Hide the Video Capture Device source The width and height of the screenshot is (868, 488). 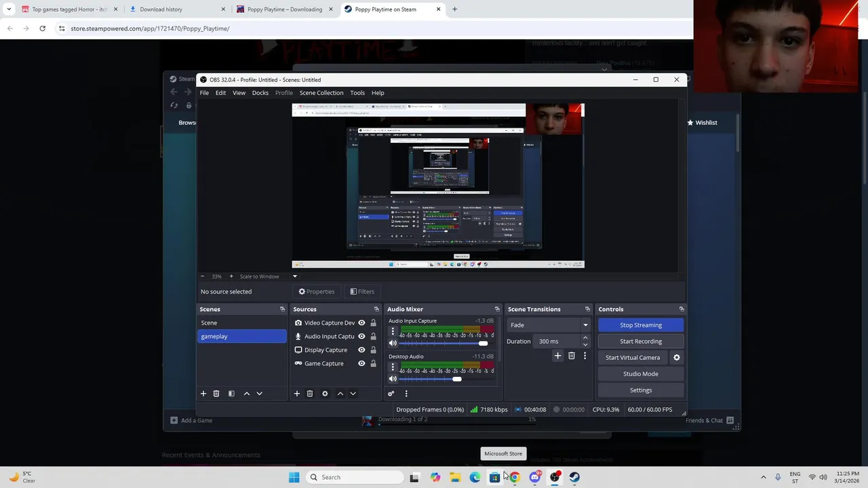point(361,323)
